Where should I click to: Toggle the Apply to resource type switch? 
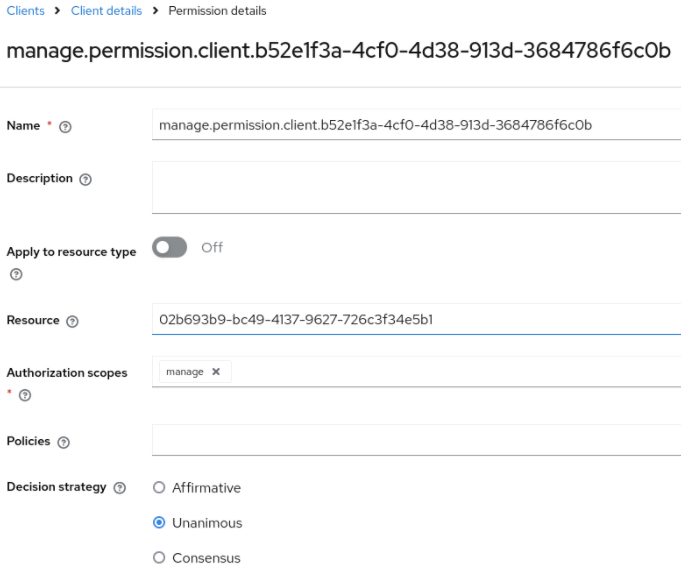170,248
